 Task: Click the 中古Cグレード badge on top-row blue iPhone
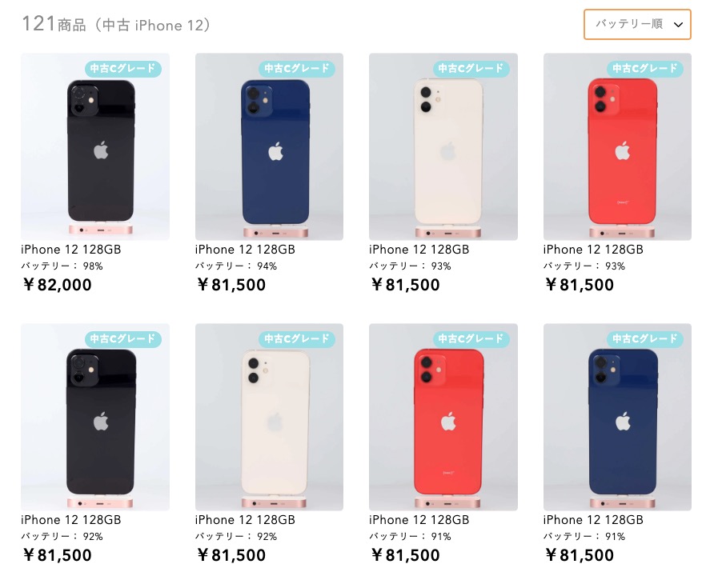297,68
